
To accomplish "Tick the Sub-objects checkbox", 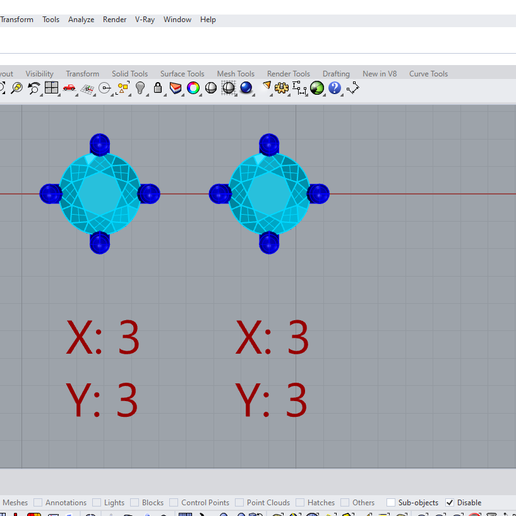I will click(x=391, y=502).
